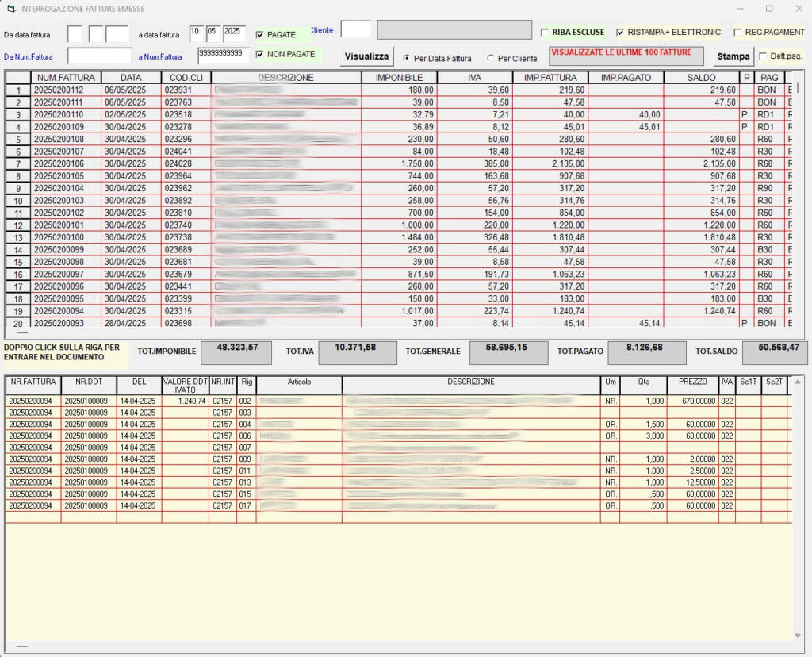Sort by the NUM.FATTURA column header

coord(66,78)
